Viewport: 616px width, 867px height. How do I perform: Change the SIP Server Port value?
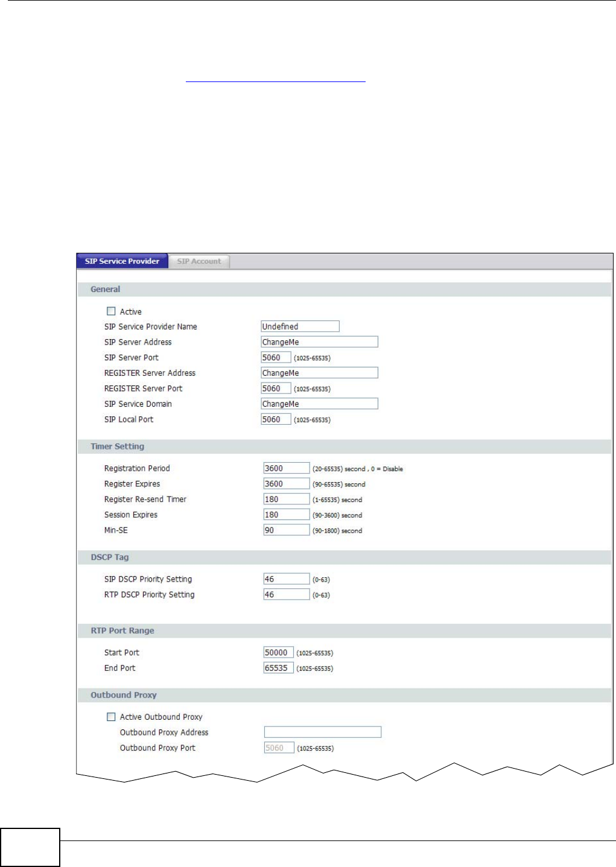276,358
